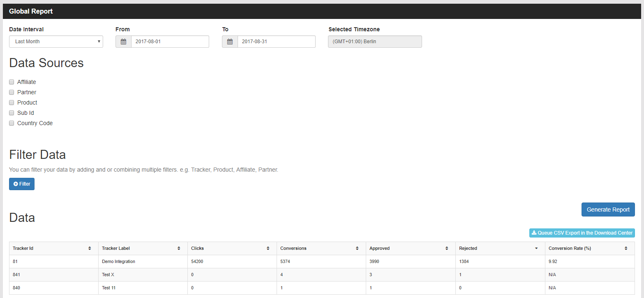Viewport: 644px width, 298px height.
Task: Queue CSV Export in the Download Center
Action: 582,233
